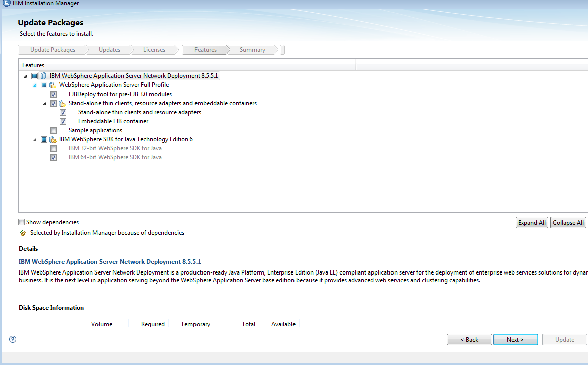This screenshot has height=365, width=588.
Task: Go to the Updates wizard step
Action: click(x=109, y=49)
